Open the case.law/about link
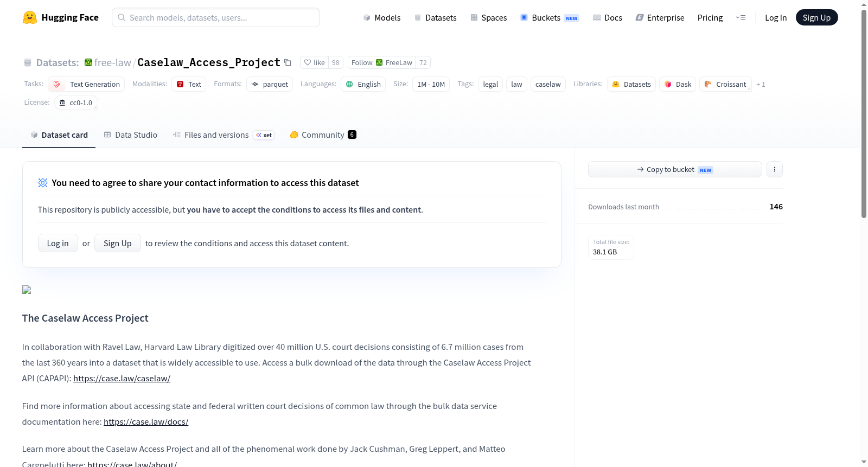 click(x=132, y=464)
